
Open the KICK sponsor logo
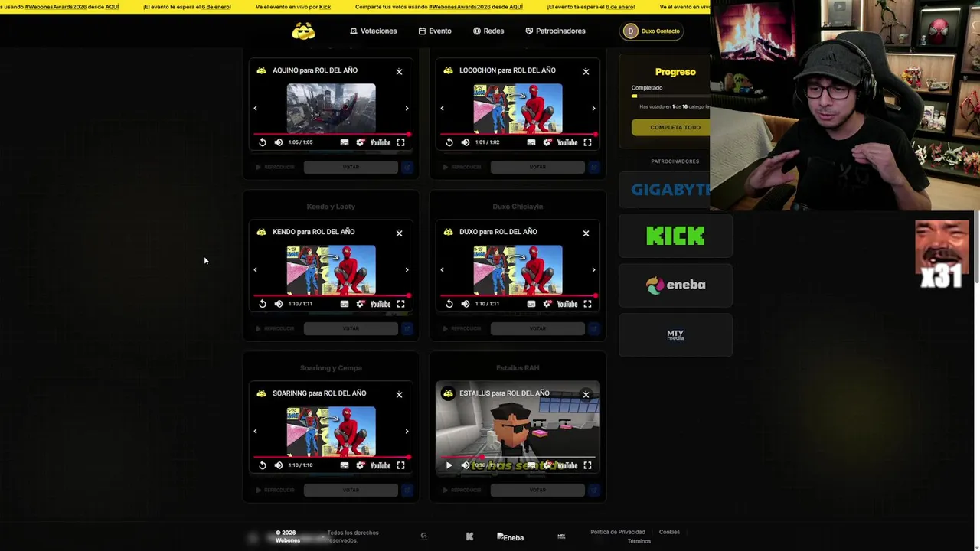pyautogui.click(x=675, y=236)
